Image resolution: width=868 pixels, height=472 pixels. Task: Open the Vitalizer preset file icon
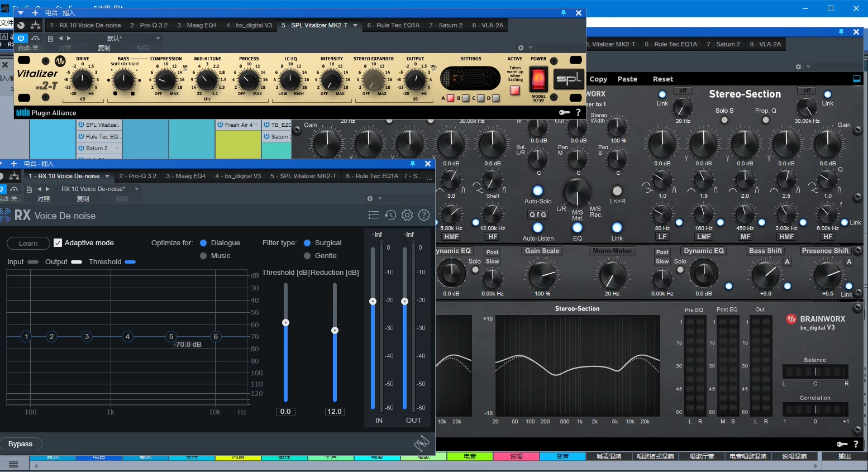pyautogui.click(x=50, y=39)
